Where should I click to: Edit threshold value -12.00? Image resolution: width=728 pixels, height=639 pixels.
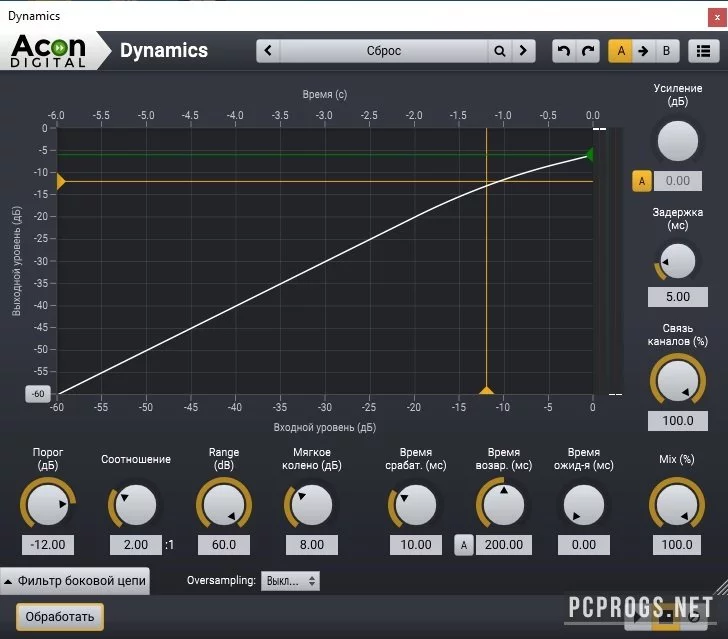pyautogui.click(x=48, y=545)
